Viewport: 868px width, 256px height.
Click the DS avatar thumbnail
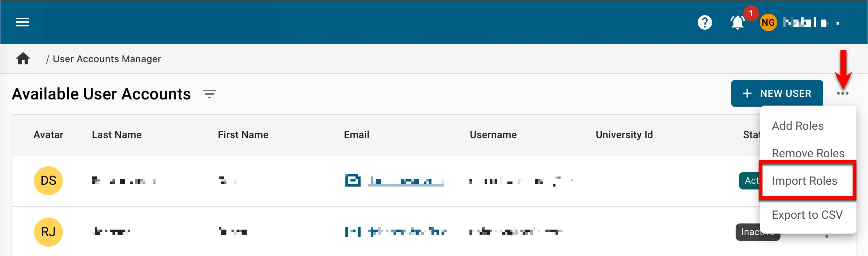(x=48, y=180)
